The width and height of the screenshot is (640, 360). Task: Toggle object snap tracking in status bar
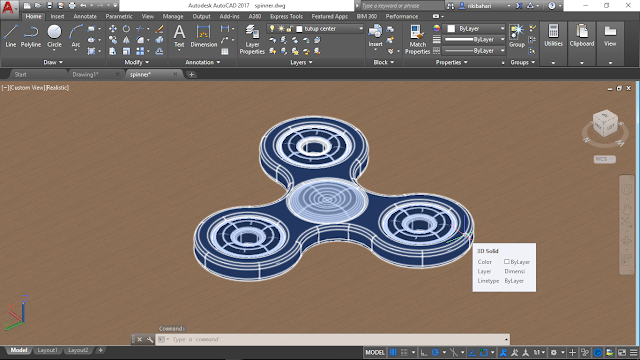click(472, 352)
